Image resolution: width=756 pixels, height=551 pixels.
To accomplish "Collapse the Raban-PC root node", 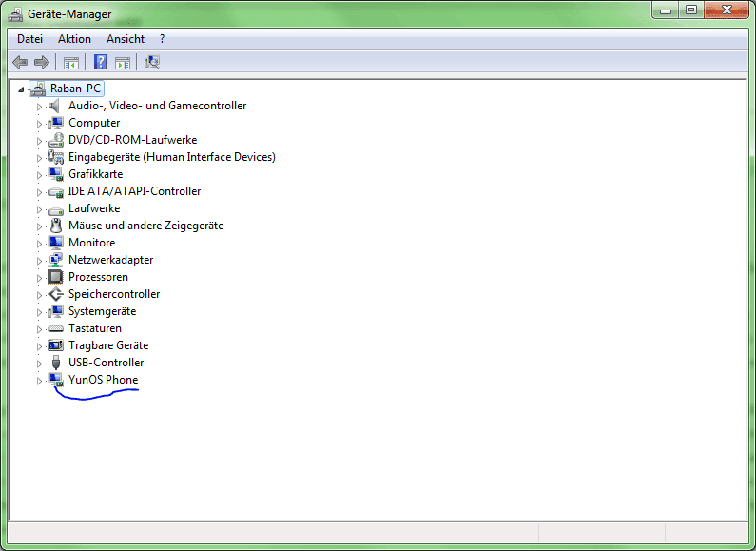I will [x=21, y=89].
